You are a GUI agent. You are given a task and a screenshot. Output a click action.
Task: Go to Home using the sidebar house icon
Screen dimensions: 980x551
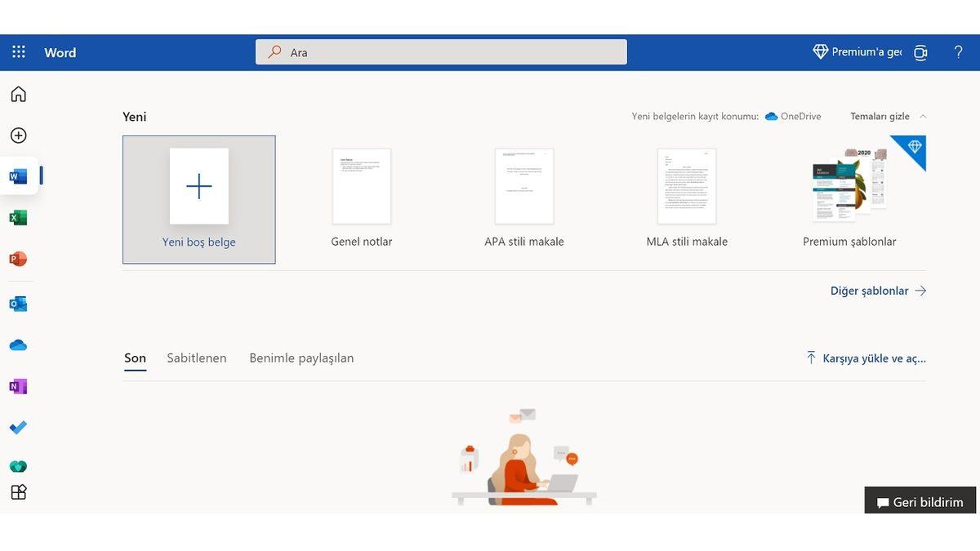click(18, 93)
